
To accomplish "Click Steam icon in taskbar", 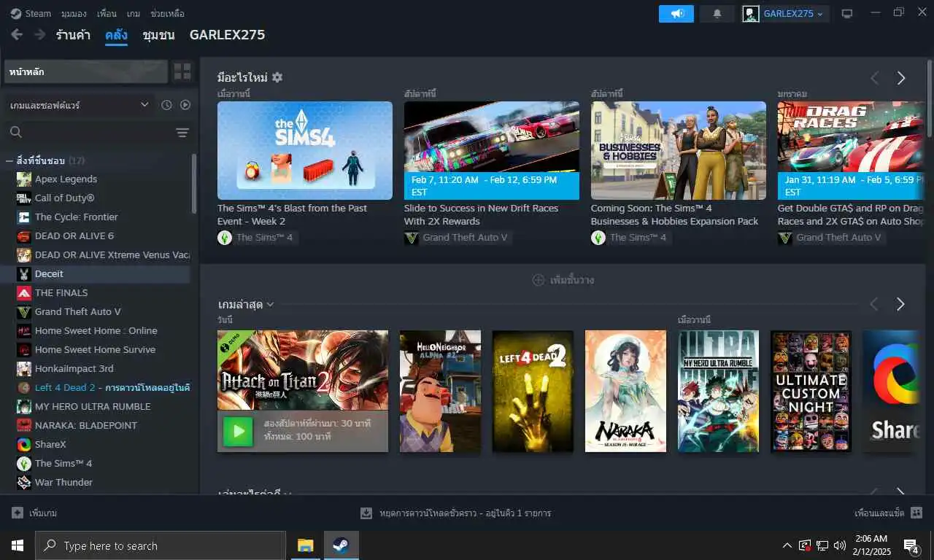I will click(x=341, y=545).
